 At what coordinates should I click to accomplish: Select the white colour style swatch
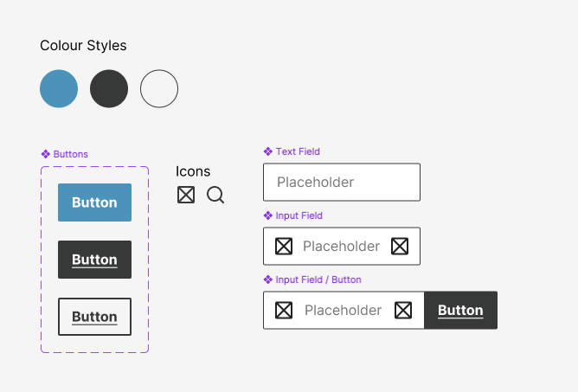tap(159, 88)
